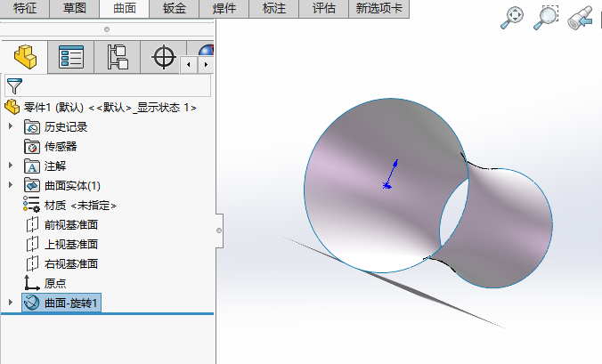Image resolution: width=602 pixels, height=364 pixels.
Task: Switch to the 钣金 ribbon tab
Action: pos(175,8)
